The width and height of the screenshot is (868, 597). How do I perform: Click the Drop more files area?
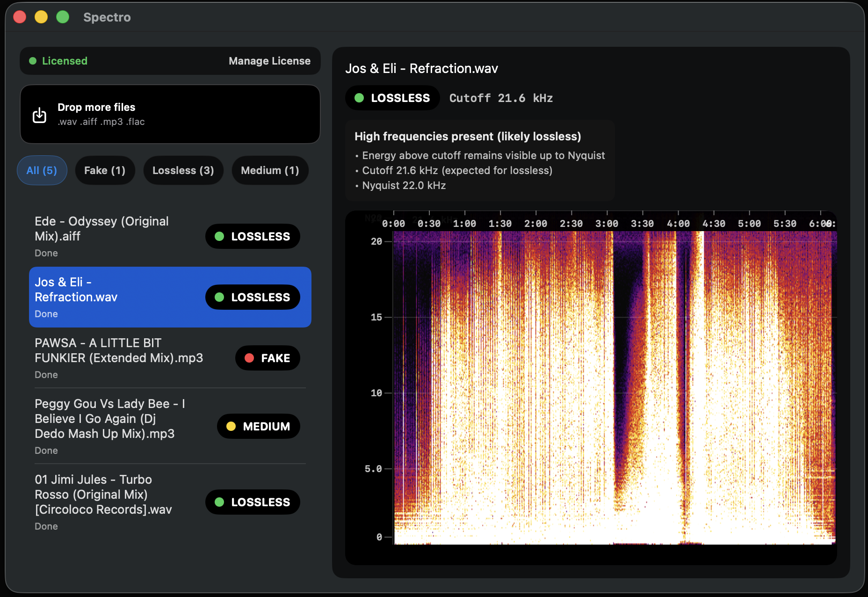point(170,114)
